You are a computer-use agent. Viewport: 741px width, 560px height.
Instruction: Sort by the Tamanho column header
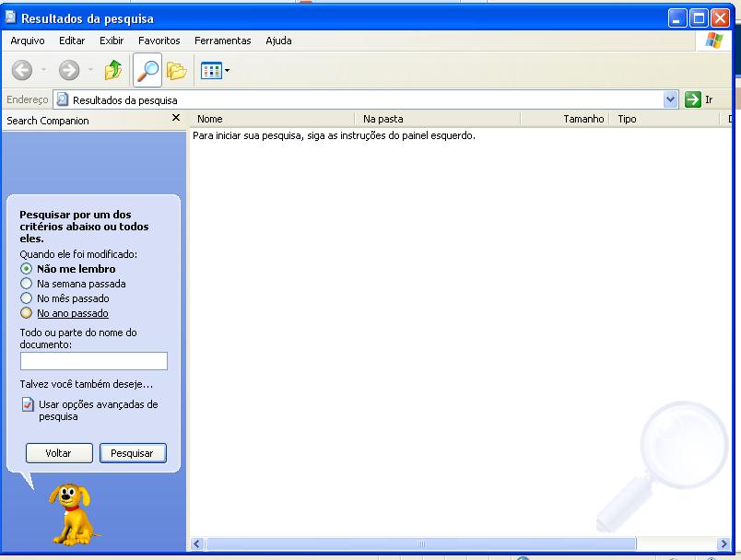click(x=565, y=119)
